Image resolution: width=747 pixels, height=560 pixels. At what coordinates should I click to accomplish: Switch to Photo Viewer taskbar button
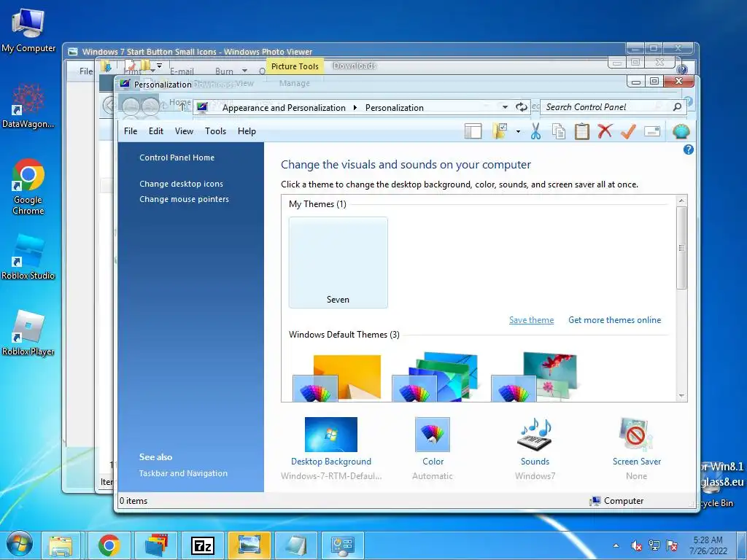click(249, 545)
